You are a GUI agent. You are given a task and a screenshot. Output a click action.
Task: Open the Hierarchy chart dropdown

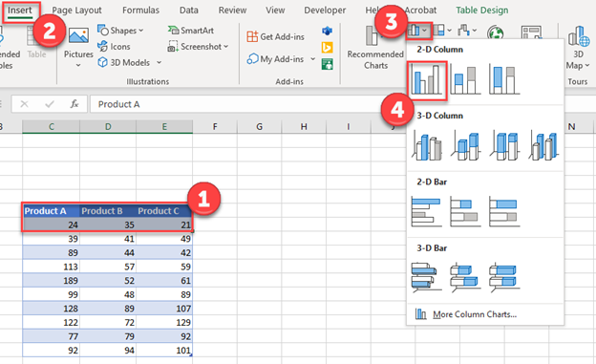pyautogui.click(x=442, y=31)
